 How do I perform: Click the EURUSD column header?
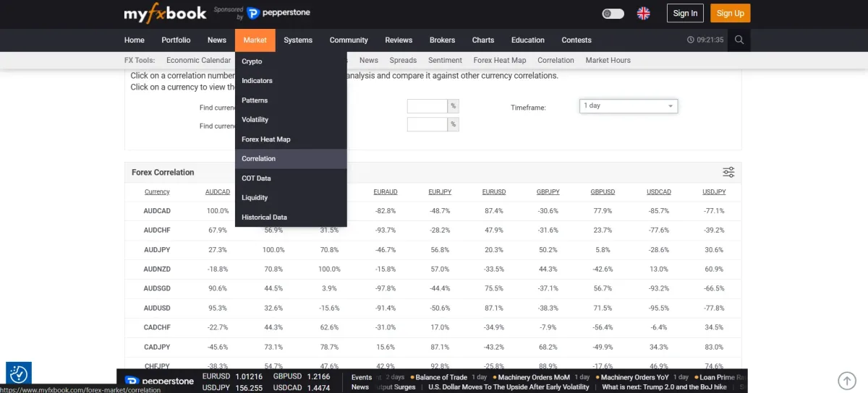pos(494,191)
